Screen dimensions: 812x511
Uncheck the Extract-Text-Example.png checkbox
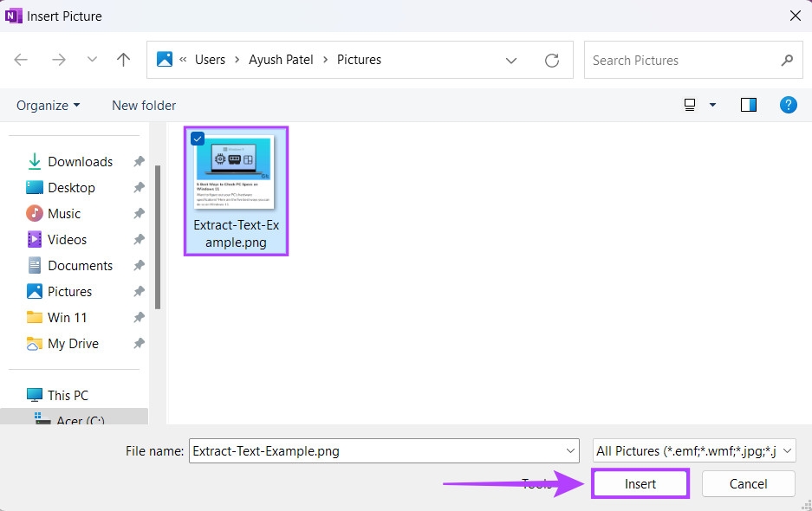[198, 139]
